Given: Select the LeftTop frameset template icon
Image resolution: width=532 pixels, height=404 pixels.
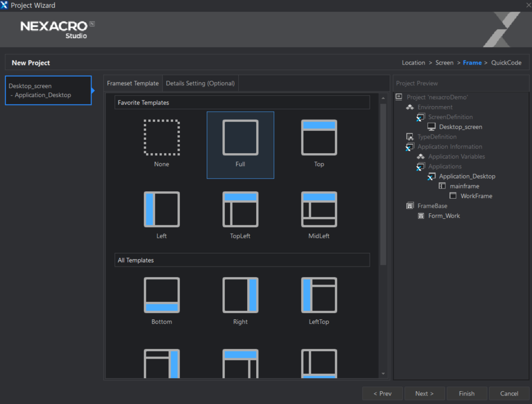Looking at the screenshot, I should (319, 295).
